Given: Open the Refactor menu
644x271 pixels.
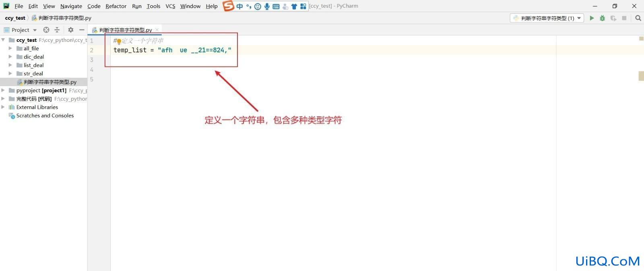Looking at the screenshot, I should 116,6.
